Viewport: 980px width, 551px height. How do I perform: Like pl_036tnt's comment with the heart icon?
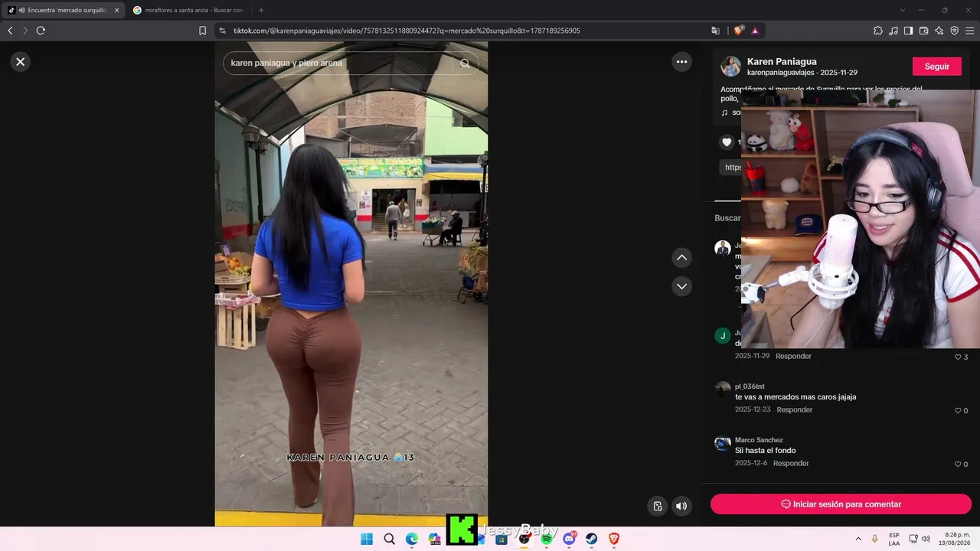[x=958, y=411]
